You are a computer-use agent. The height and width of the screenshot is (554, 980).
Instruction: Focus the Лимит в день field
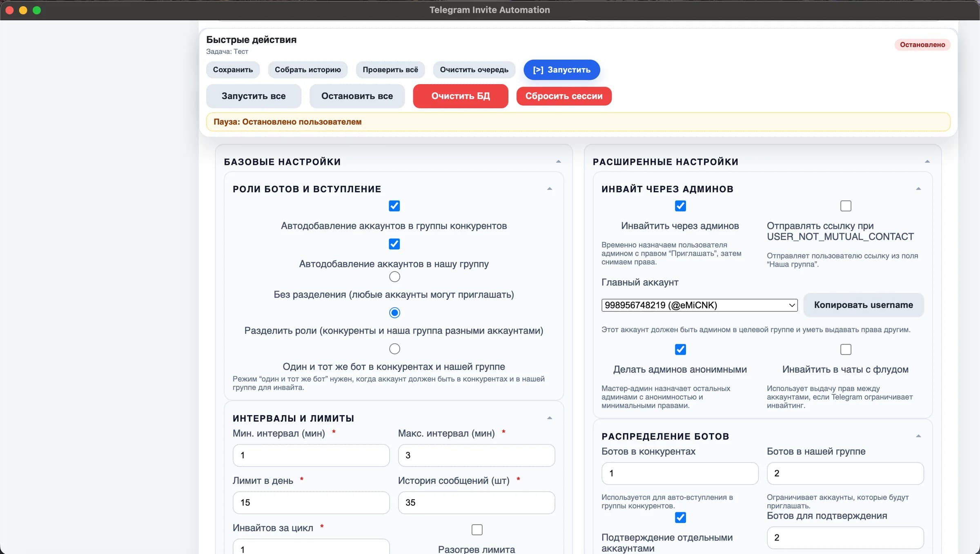pos(311,503)
